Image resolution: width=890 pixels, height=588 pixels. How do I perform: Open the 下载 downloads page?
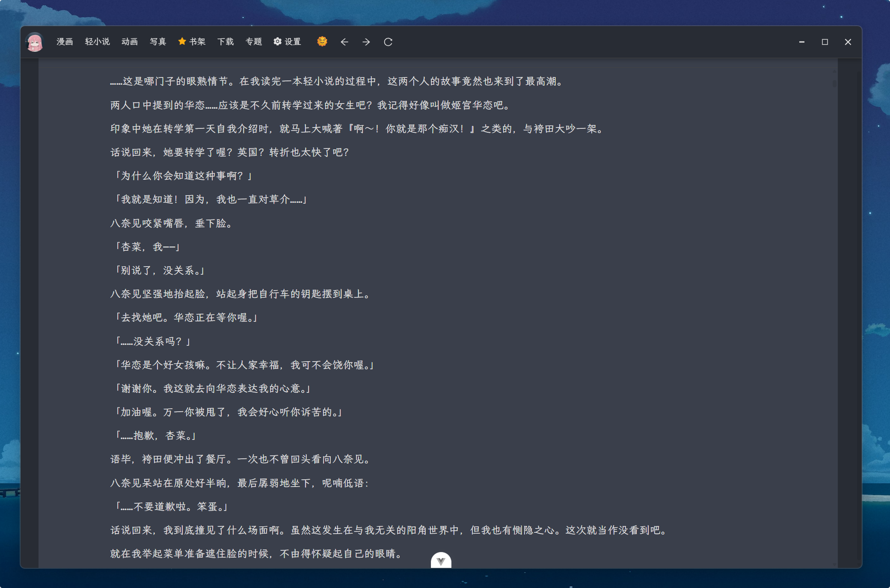(225, 42)
